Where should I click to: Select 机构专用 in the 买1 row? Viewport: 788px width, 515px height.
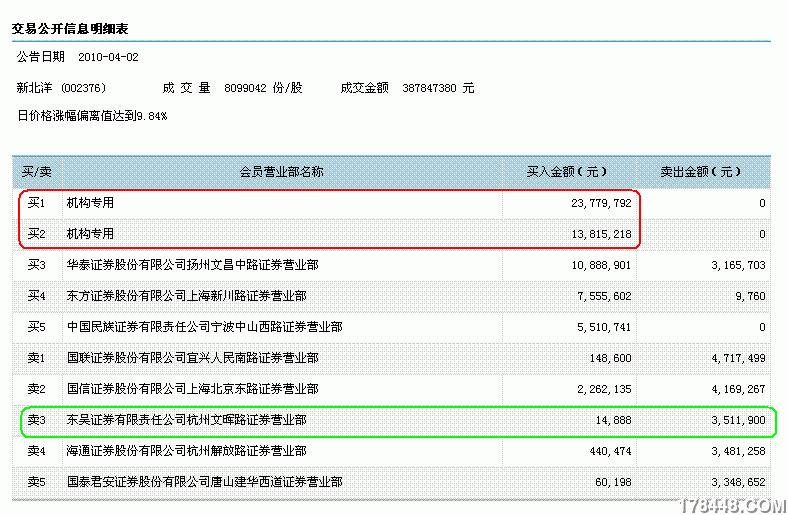pos(90,203)
